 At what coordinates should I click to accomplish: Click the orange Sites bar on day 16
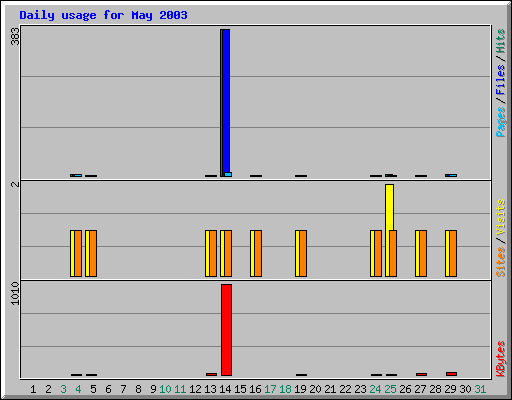pyautogui.click(x=258, y=253)
